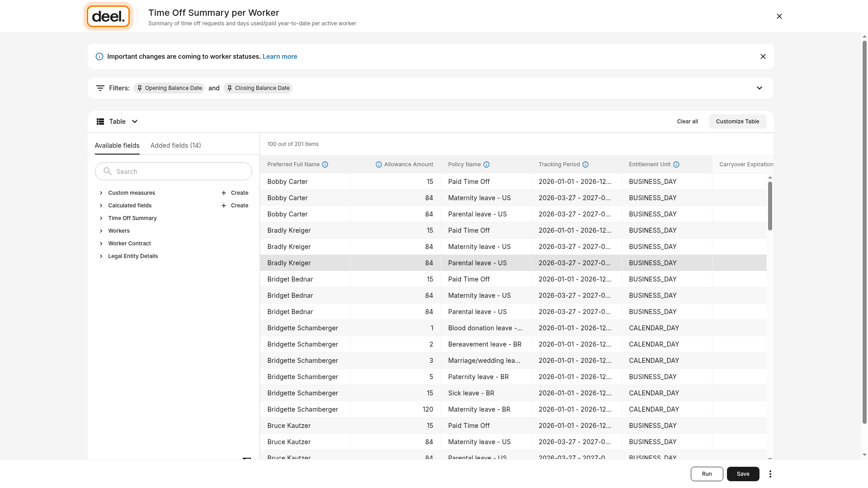
Task: Click the Deel logo
Action: coord(108,16)
